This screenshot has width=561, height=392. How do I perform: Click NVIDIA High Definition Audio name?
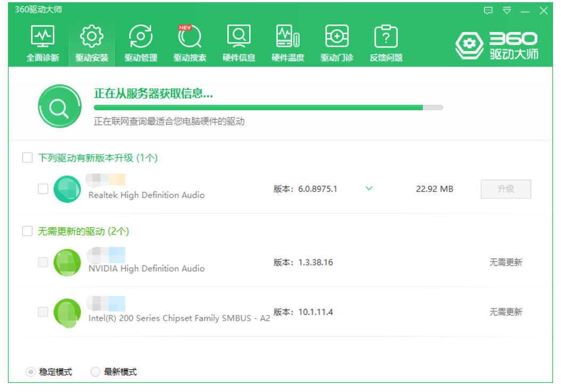(147, 269)
